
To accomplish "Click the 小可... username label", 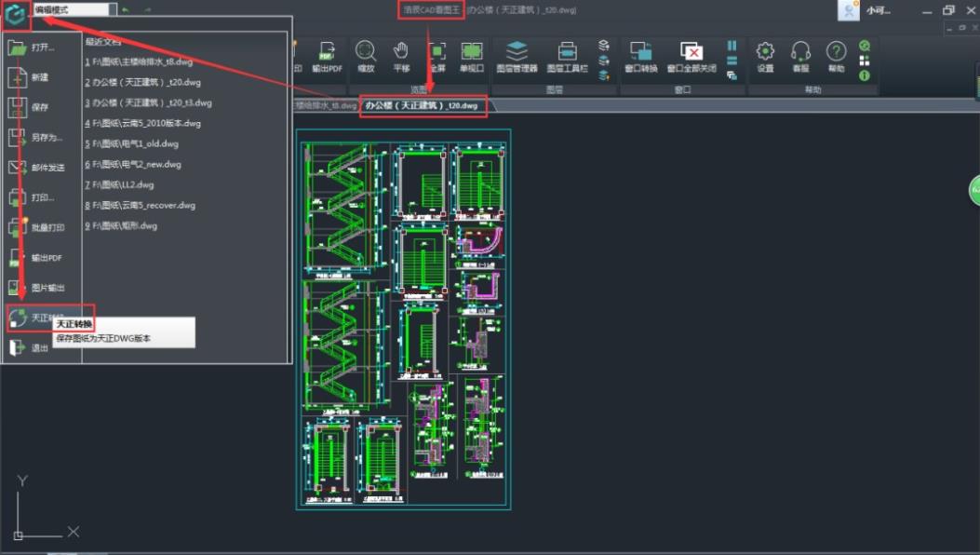I will click(x=879, y=10).
